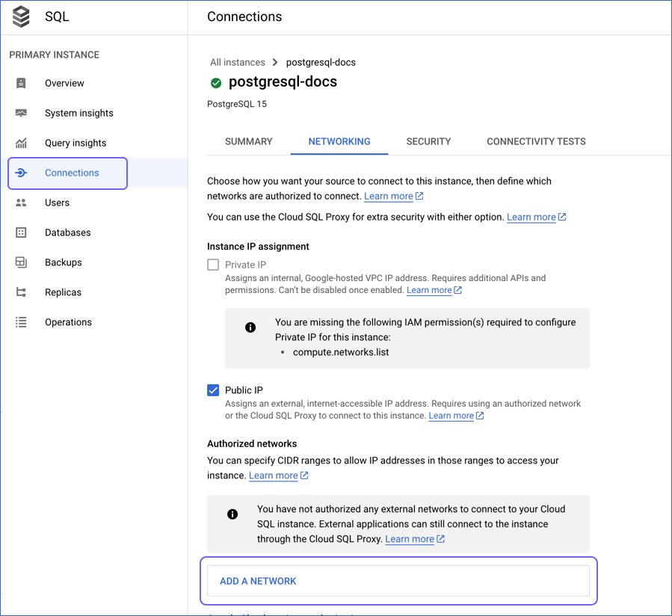Open Query insights page
672x616 pixels.
point(75,143)
